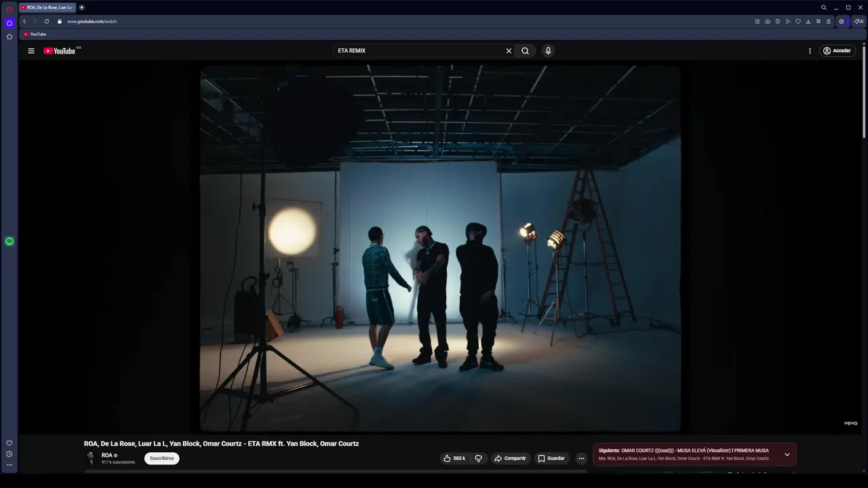Screen dimensions: 868x488
Task: Click the video title ROA, De La Rose text
Action: tap(221, 443)
